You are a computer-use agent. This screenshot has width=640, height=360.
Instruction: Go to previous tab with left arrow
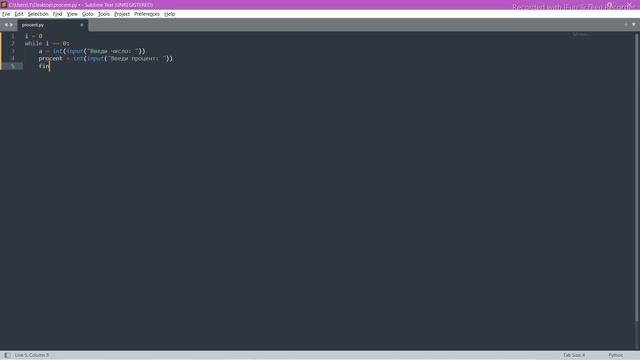pyautogui.click(x=6, y=25)
